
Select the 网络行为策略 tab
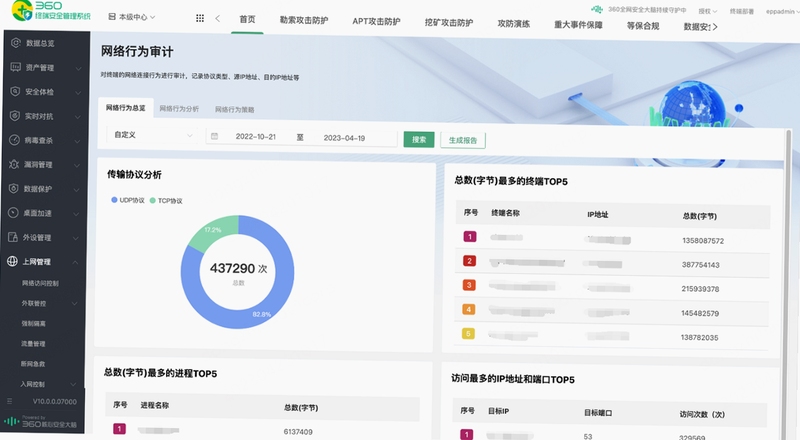click(234, 109)
